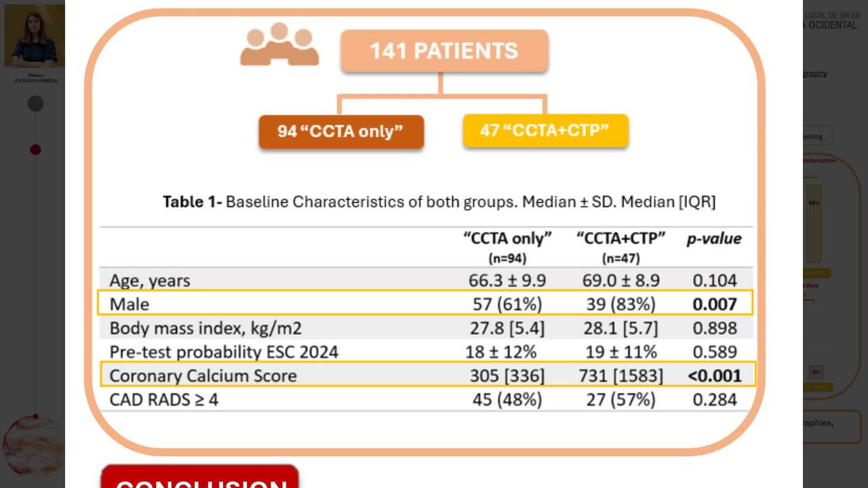The image size is (868, 488).
Task: Click the Age, years row label
Action: click(150, 281)
